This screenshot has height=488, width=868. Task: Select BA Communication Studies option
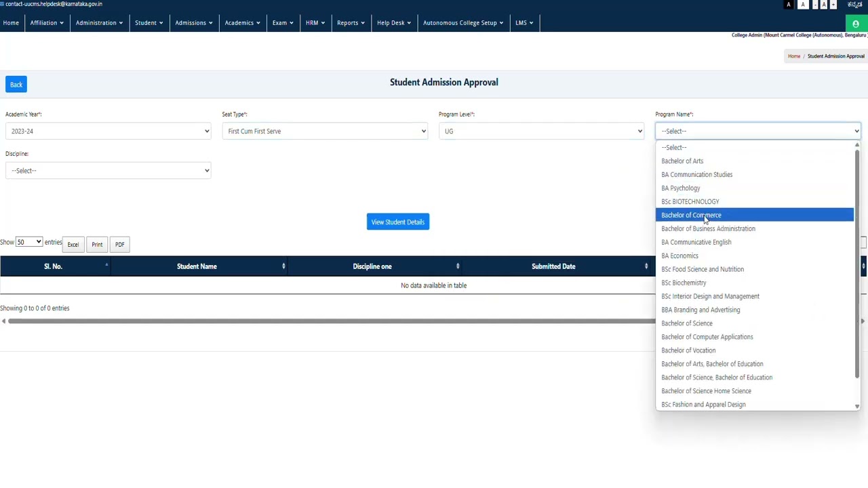click(x=755, y=175)
